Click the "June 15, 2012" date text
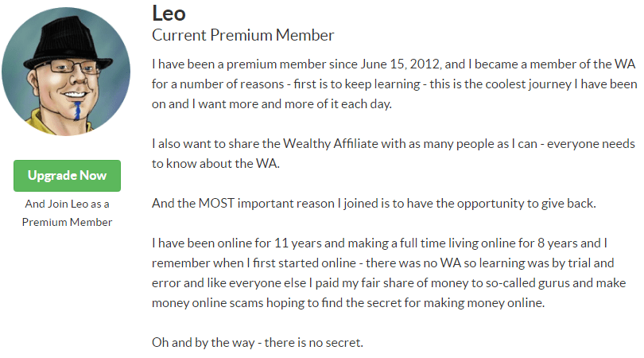644x358 pixels. point(401,64)
